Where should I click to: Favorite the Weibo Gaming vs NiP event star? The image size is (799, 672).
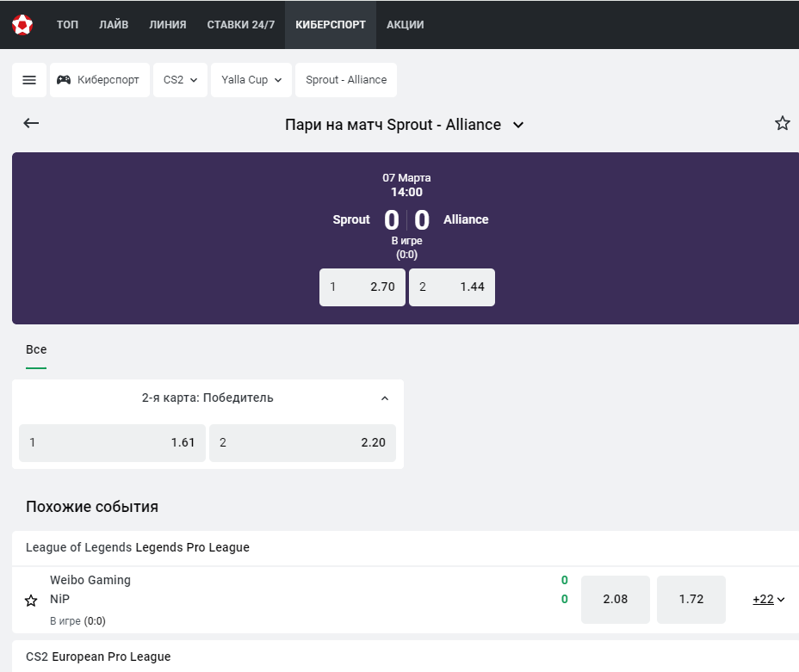coord(31,601)
